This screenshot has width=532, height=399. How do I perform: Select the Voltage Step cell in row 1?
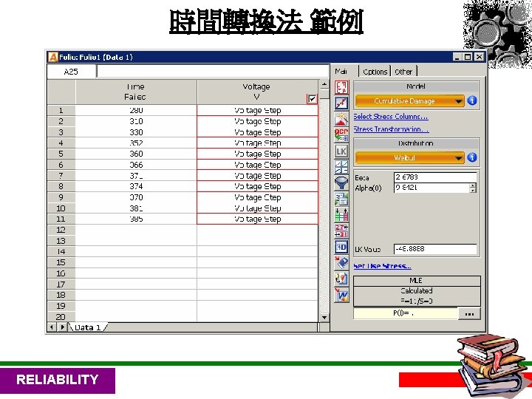(258, 110)
